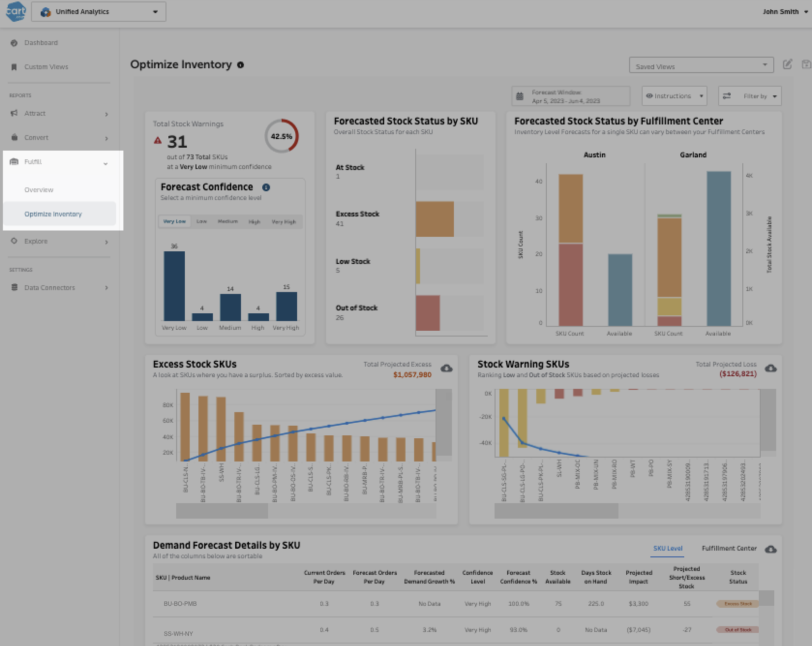Select Optimize Inventory in the sidebar
The width and height of the screenshot is (812, 646).
point(60,214)
